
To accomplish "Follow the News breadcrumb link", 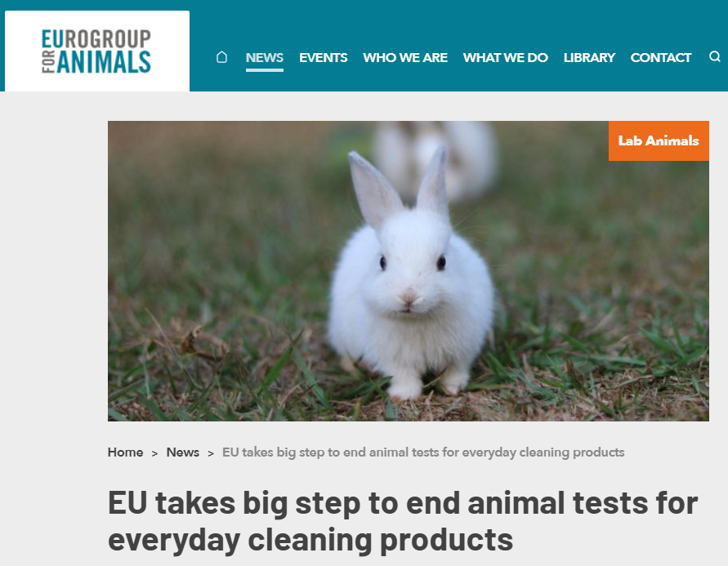I will pos(183,452).
